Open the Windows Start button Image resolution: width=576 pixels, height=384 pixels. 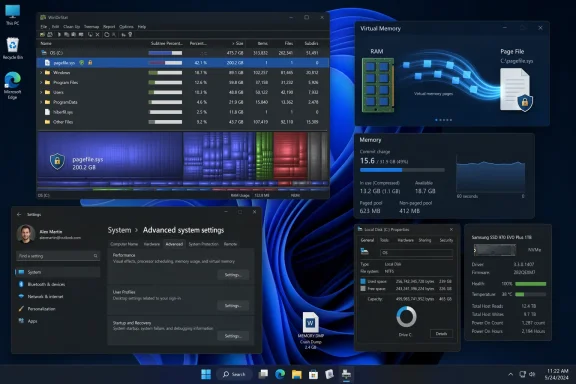click(x=206, y=374)
